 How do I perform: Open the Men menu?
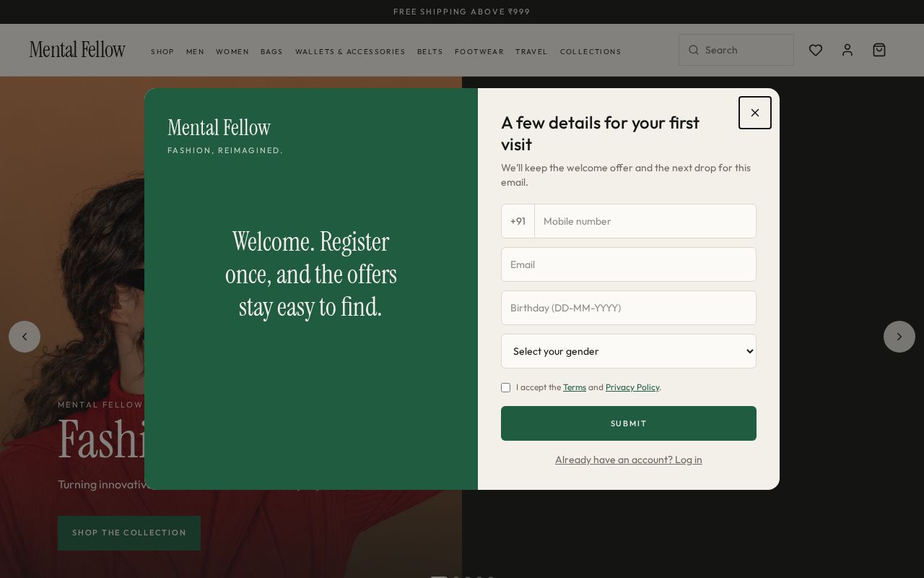click(x=195, y=51)
